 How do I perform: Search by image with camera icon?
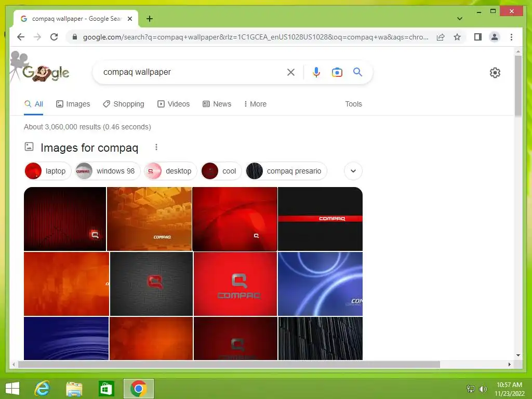coord(337,72)
